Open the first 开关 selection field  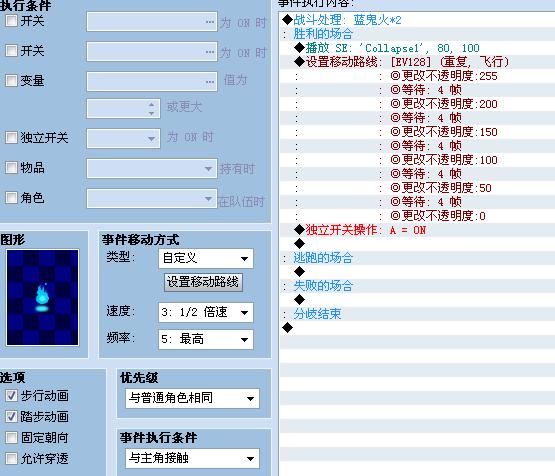coord(152,22)
